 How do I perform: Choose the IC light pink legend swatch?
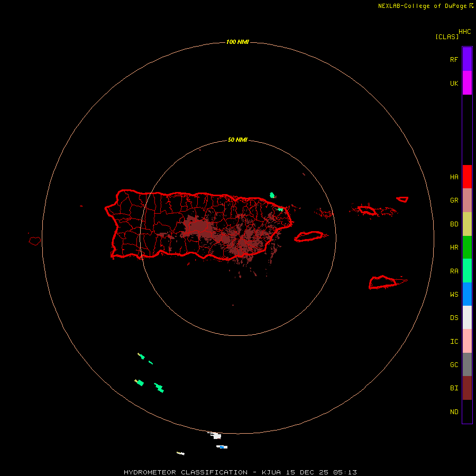(467, 341)
